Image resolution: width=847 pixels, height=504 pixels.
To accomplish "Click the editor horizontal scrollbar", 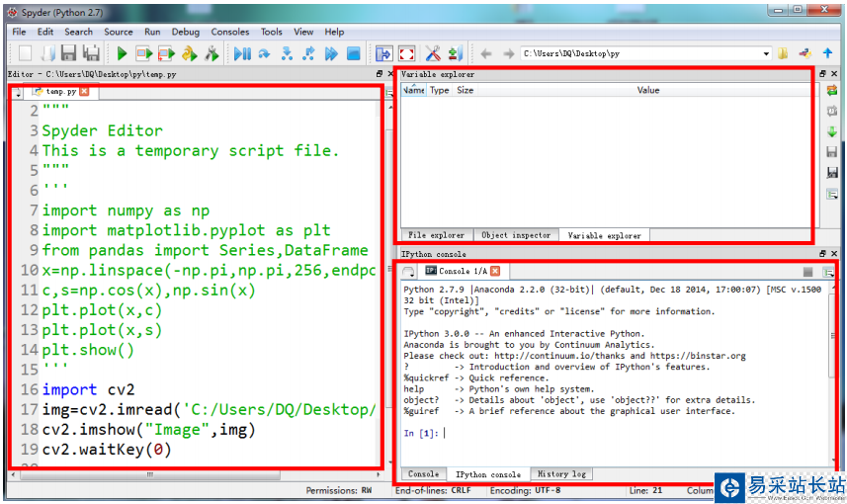I will 150,474.
